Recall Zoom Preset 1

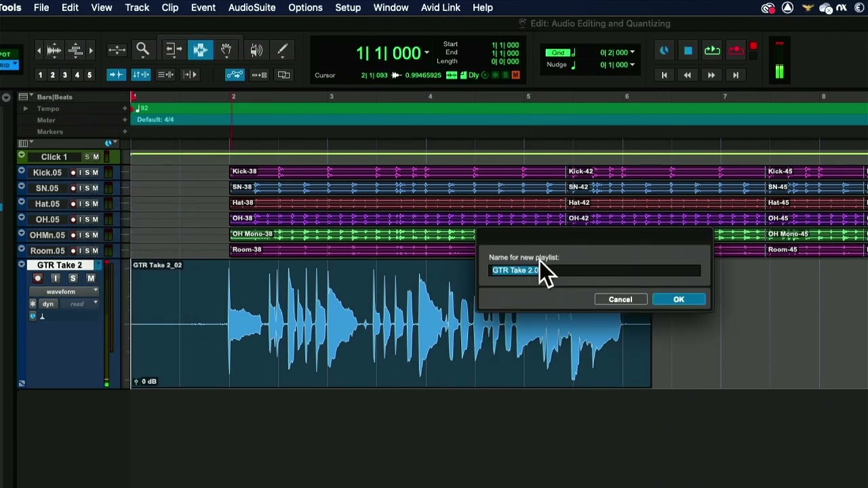[40, 75]
